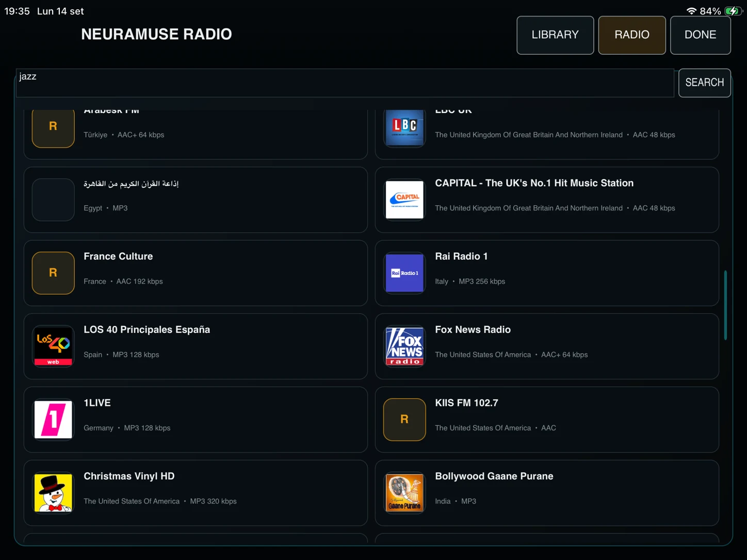Tap the Wi-Fi status icon
The height and width of the screenshot is (560, 747).
691,11
